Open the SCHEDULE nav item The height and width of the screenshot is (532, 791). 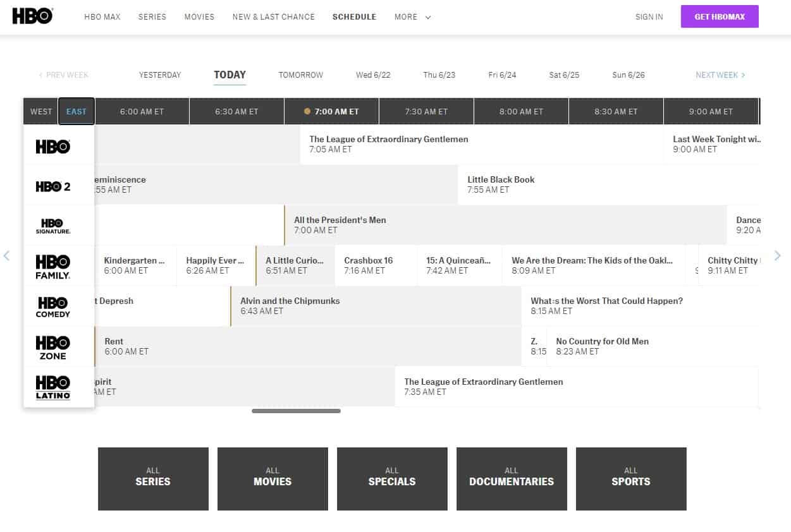(x=354, y=17)
